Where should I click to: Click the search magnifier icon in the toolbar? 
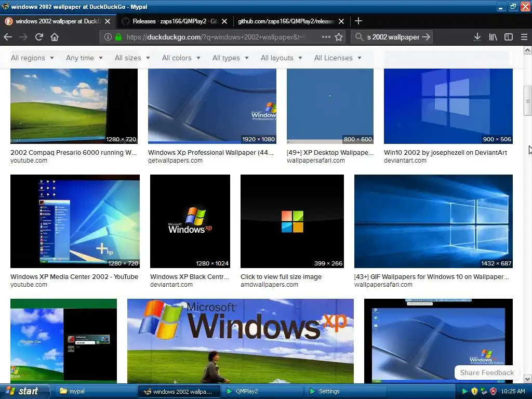coord(360,37)
